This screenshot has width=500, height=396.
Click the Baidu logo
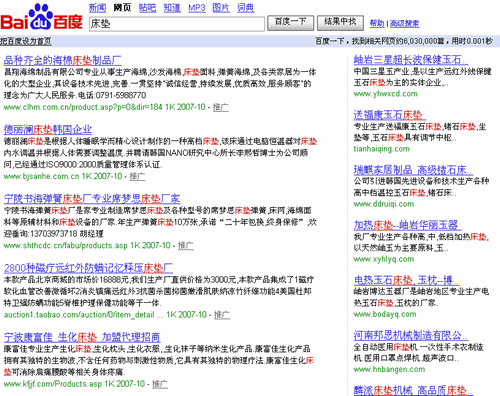(41, 17)
